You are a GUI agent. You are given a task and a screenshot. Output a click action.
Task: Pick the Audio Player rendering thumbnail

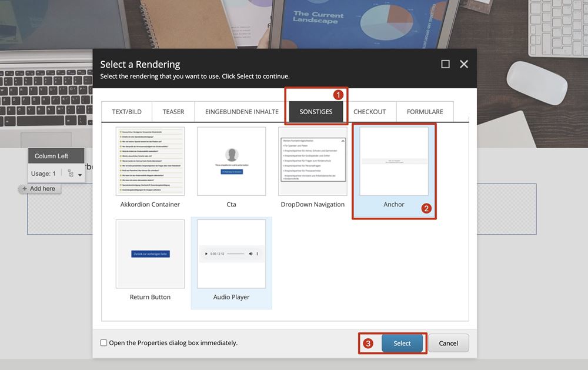pos(231,254)
